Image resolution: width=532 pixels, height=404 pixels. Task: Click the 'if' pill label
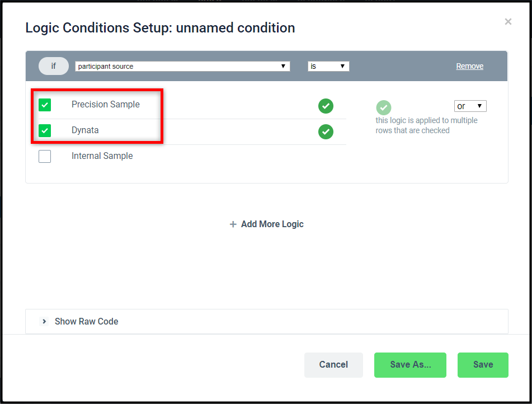click(x=54, y=66)
